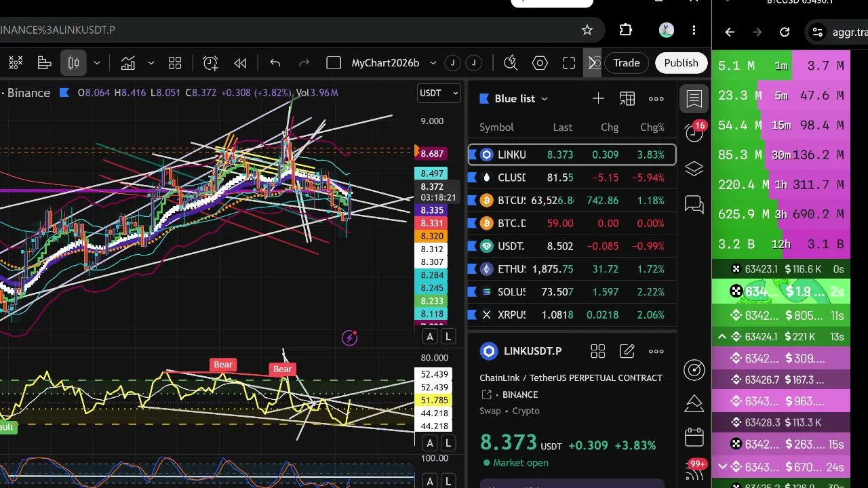
Task: Select the BTCUS row with price 63,526
Action: (x=572, y=201)
